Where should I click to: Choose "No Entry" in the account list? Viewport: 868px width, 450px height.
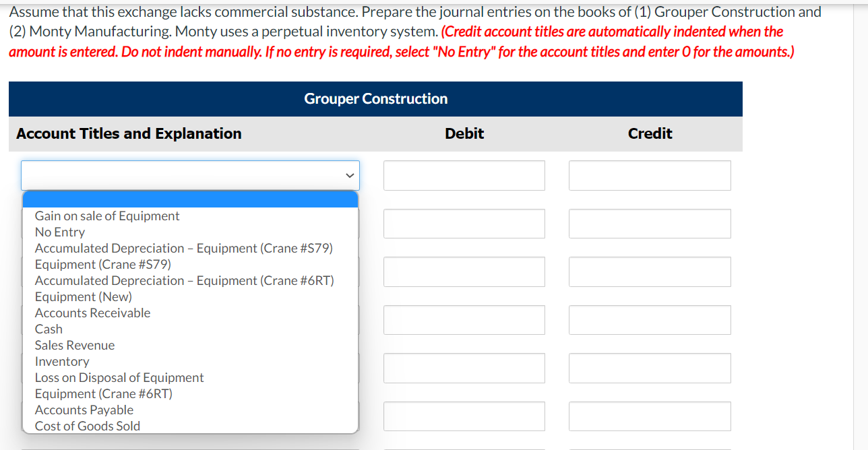point(60,232)
